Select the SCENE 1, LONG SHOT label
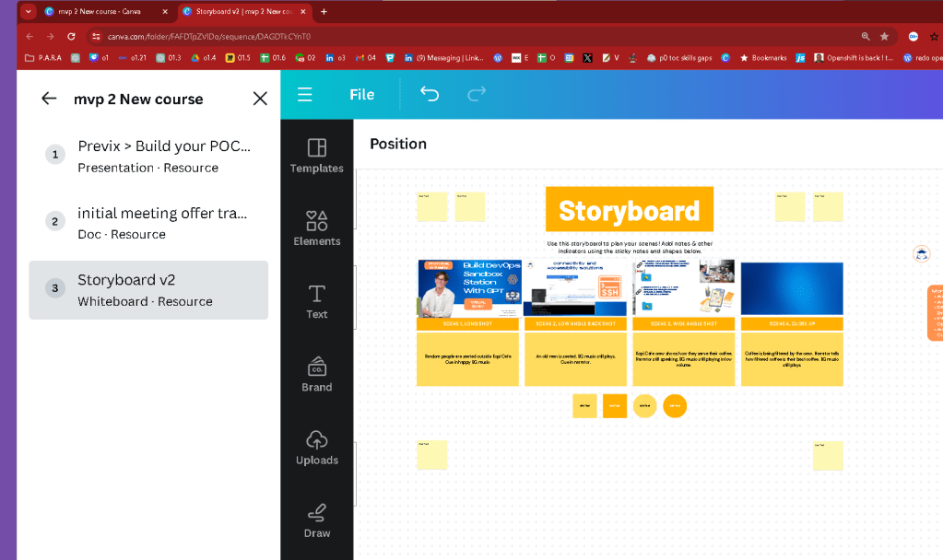The height and width of the screenshot is (560, 943). coord(468,324)
